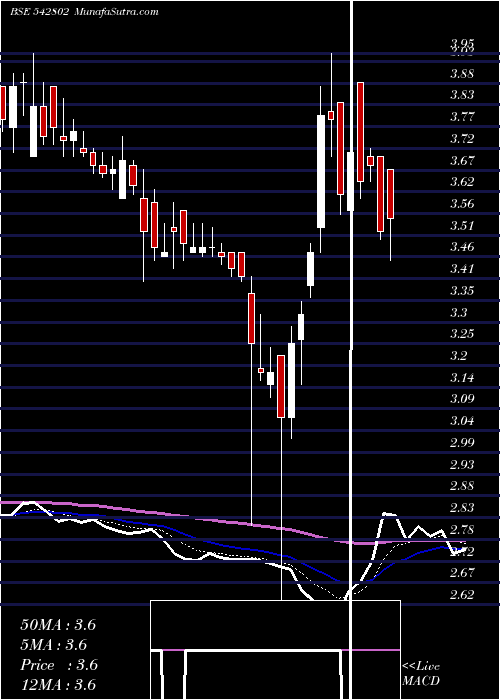Select the 3.77 price axis label
This screenshot has height=700, width=500.
point(462,117)
